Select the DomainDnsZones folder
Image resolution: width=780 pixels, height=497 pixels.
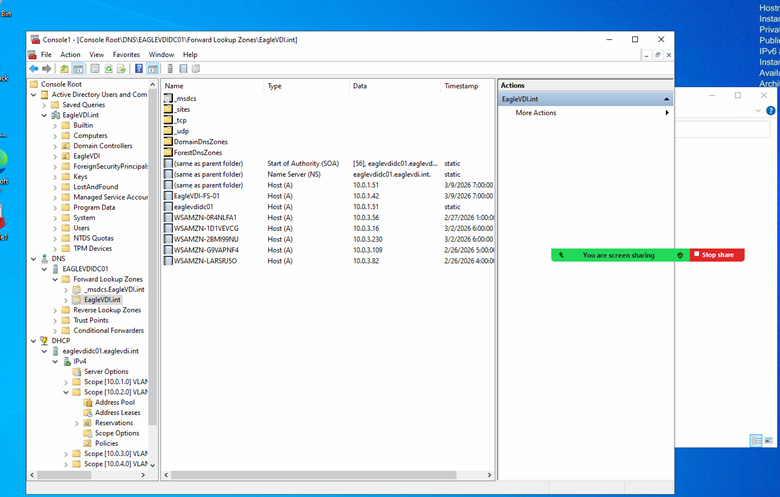[196, 142]
